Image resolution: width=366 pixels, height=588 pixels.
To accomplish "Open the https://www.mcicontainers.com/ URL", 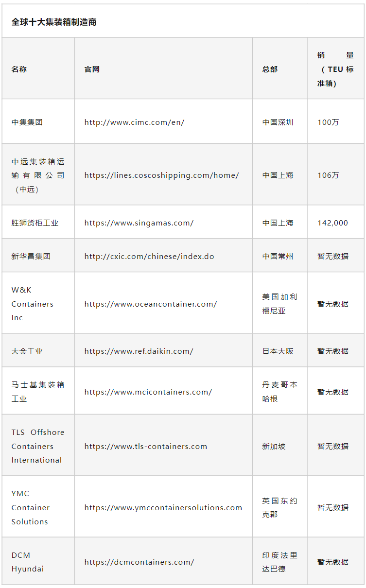I will pyautogui.click(x=148, y=392).
